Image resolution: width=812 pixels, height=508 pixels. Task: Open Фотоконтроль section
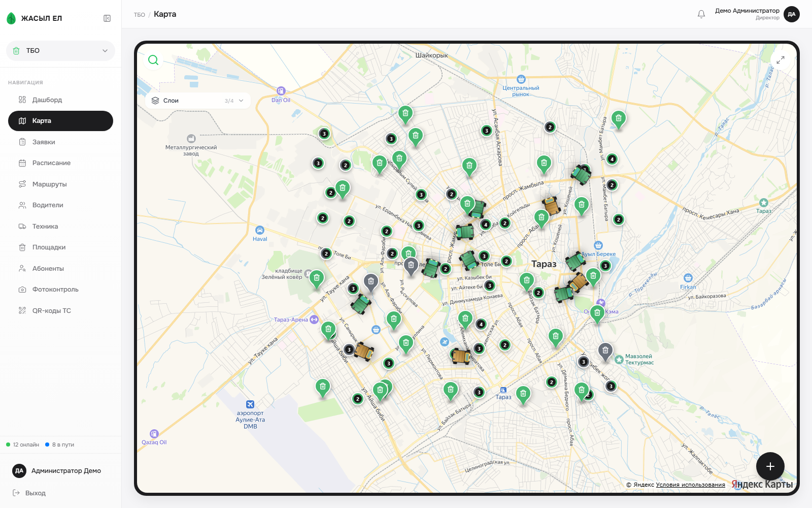click(x=60, y=290)
